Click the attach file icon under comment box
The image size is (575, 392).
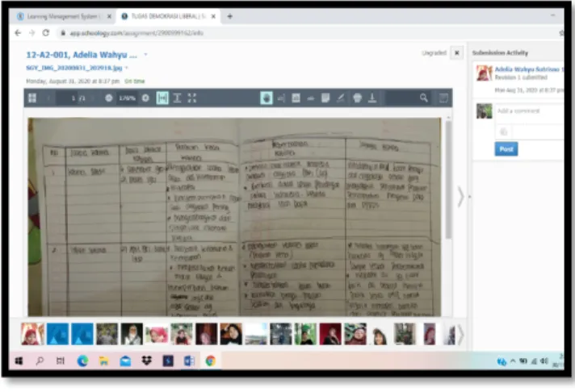[x=504, y=131]
